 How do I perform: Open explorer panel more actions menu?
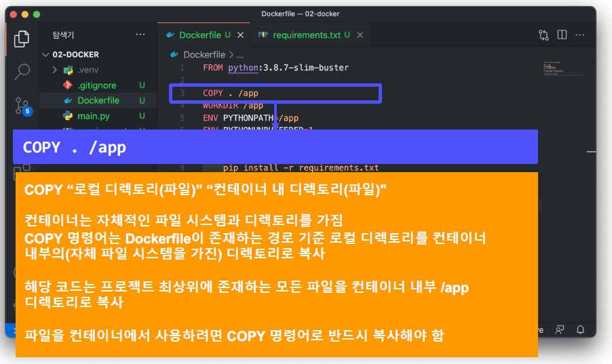click(x=140, y=35)
